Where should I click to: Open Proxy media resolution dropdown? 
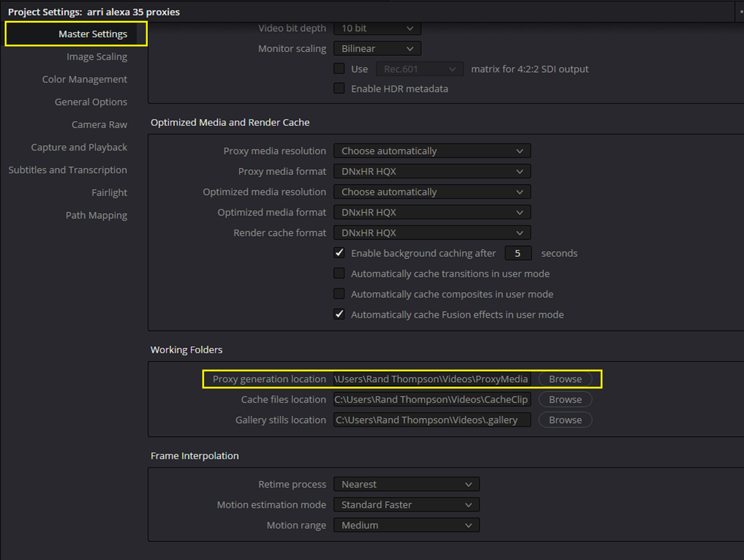point(432,151)
